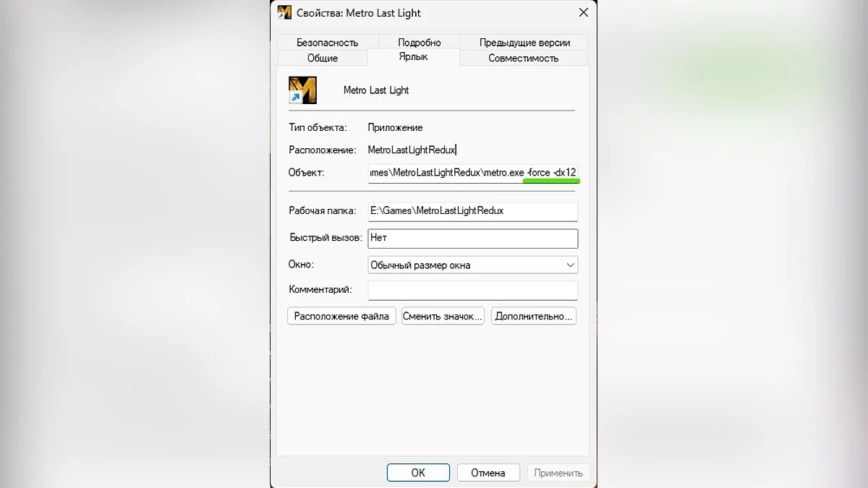Open the Совместимость tab
Viewport: 868px width, 488px height.
524,58
